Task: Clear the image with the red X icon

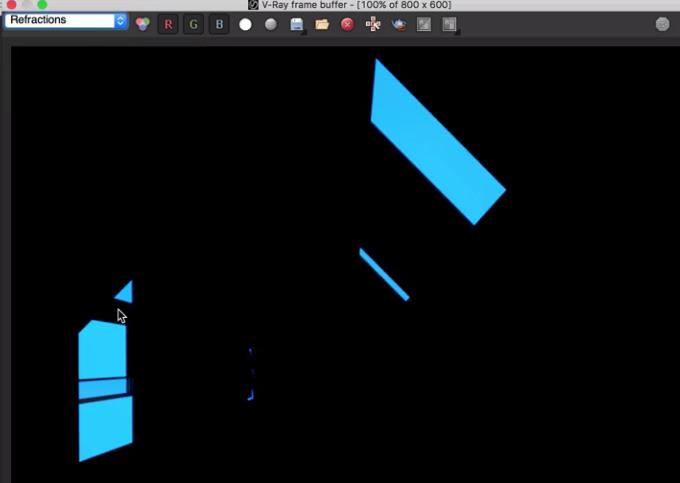Action: (347, 24)
